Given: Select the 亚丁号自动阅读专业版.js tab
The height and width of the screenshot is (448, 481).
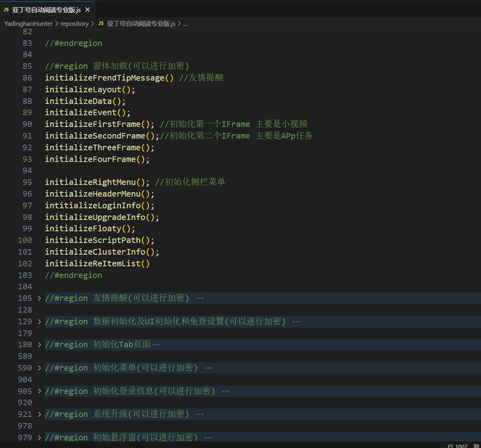Looking at the screenshot, I should tap(47, 10).
